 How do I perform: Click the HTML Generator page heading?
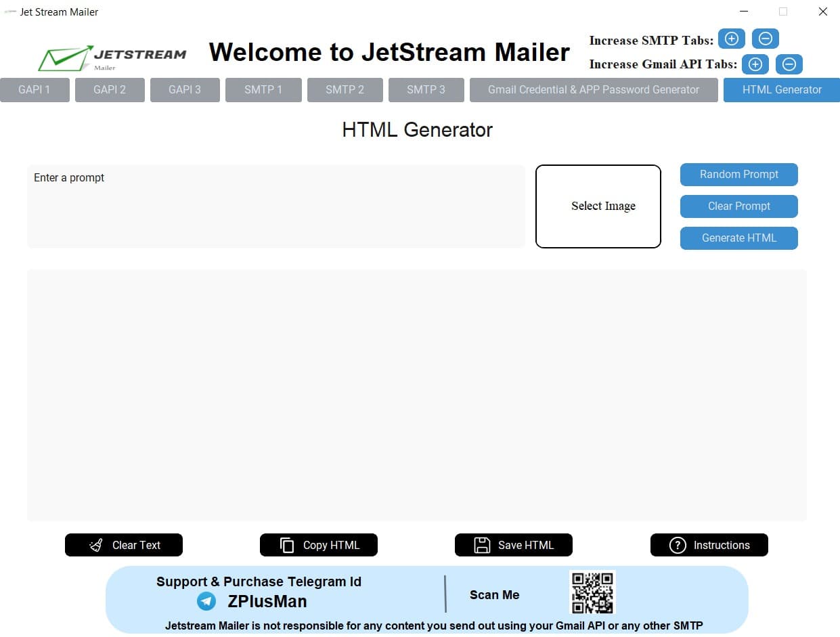418,130
